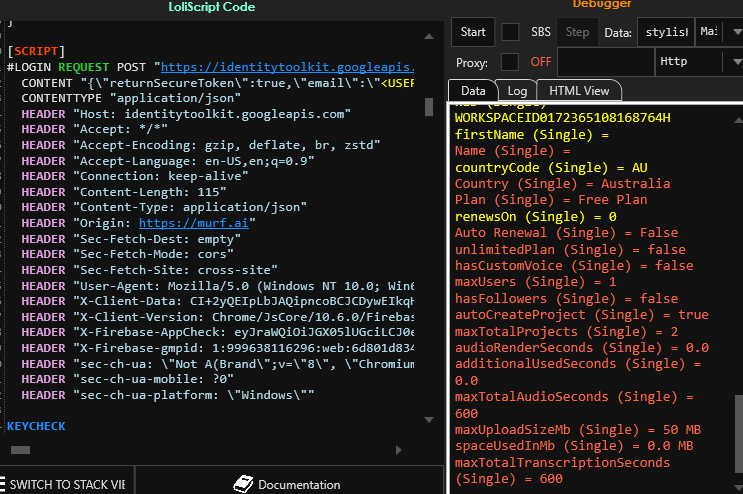743x494 pixels.
Task: Click SWITCH TO STACK VIEW button
Action: [67, 484]
